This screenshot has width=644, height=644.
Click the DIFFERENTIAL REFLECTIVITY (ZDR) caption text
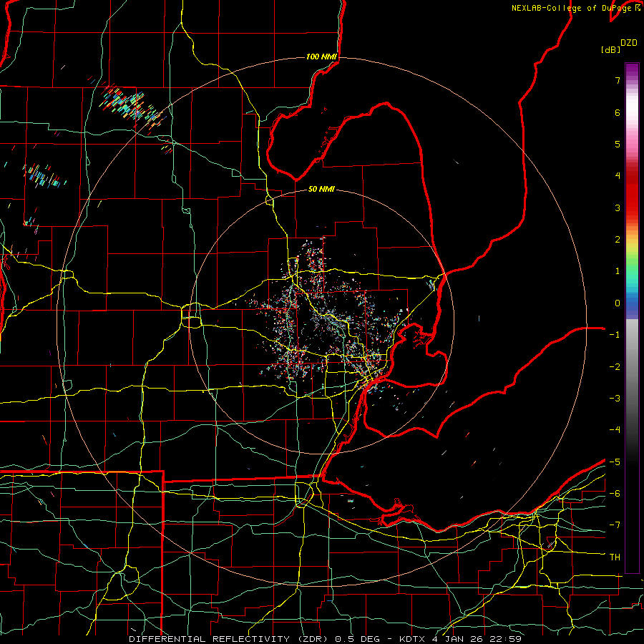[x=230, y=639]
